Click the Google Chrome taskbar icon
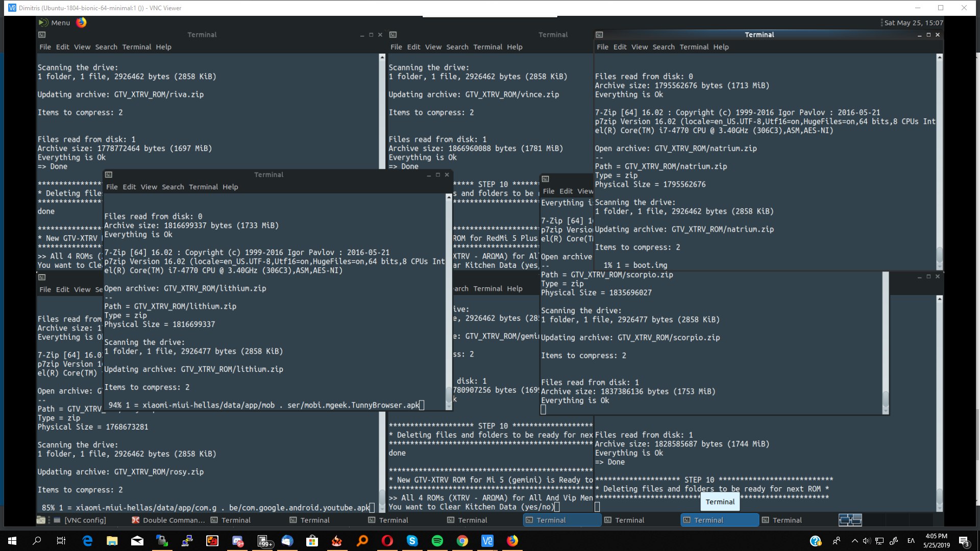Image resolution: width=980 pixels, height=551 pixels. [462, 541]
